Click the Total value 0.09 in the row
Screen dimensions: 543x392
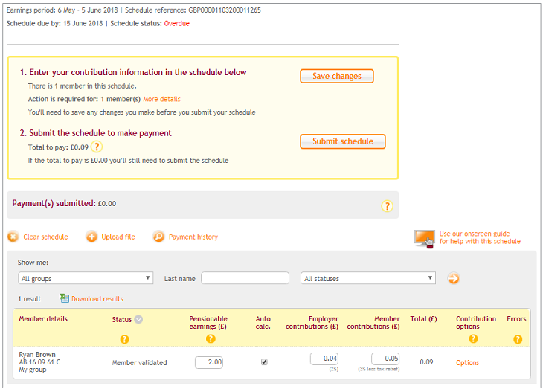426,362
